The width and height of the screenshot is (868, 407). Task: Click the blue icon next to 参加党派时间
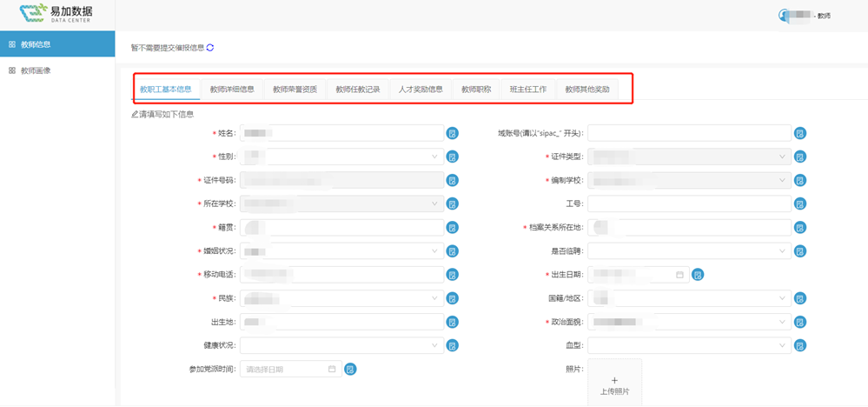350,369
